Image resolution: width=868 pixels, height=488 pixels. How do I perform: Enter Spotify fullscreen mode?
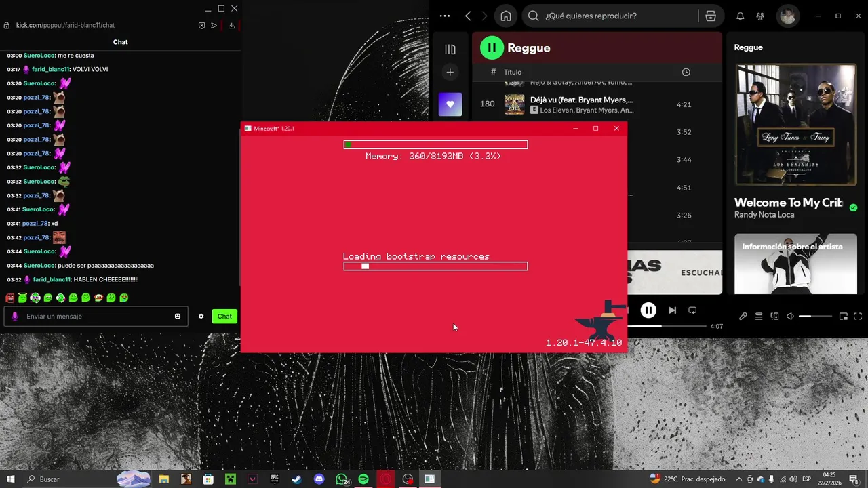click(858, 317)
